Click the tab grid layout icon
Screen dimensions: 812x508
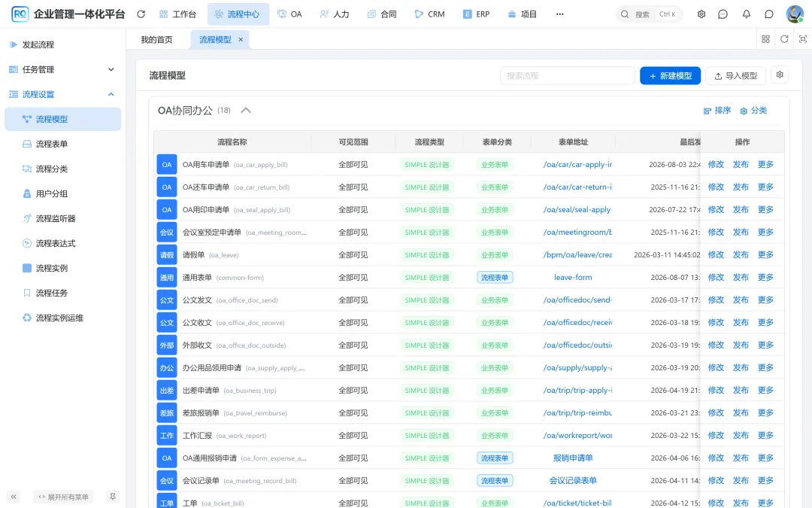(x=765, y=39)
